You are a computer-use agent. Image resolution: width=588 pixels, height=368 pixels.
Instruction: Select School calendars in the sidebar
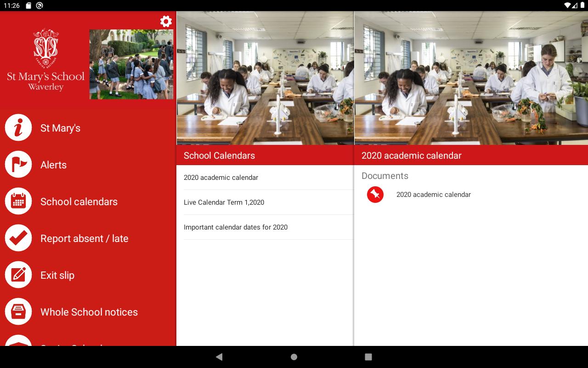click(x=88, y=201)
